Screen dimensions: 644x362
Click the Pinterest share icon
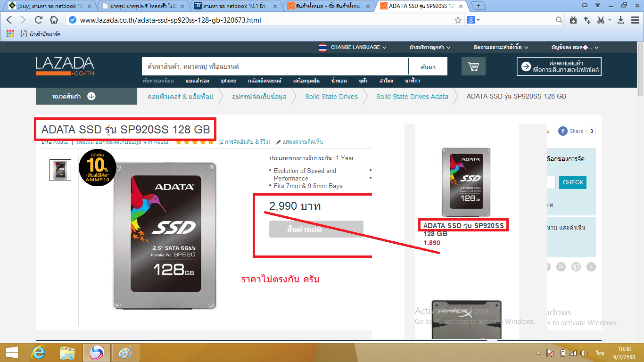pos(576,267)
